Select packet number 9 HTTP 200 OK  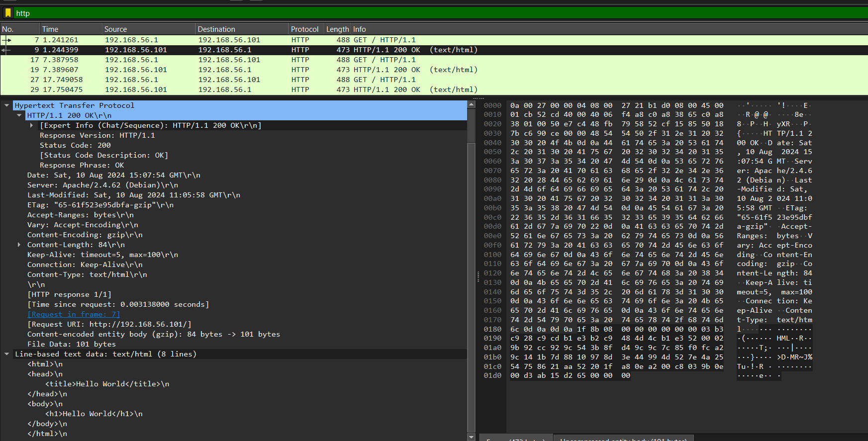pyautogui.click(x=434, y=50)
